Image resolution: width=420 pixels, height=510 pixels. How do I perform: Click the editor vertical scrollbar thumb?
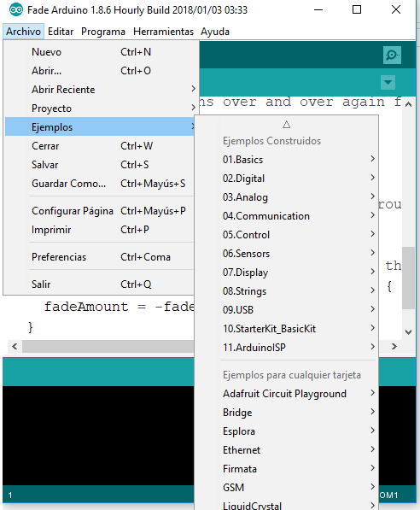(x=408, y=278)
